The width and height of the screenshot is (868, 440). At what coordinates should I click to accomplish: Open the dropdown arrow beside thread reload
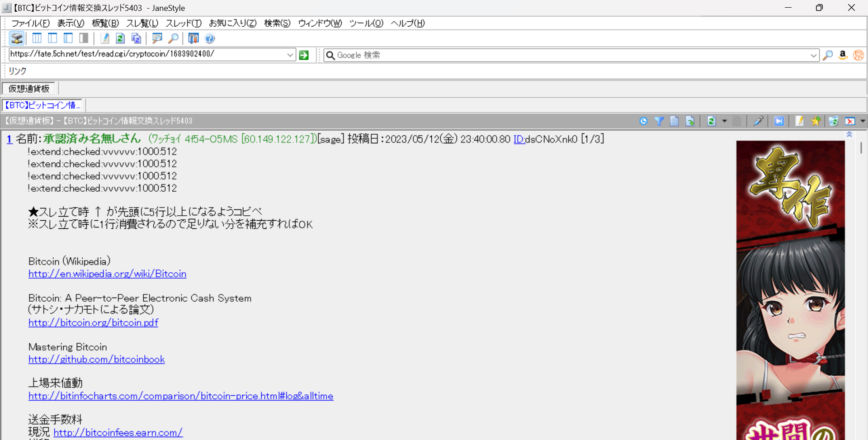click(x=724, y=121)
